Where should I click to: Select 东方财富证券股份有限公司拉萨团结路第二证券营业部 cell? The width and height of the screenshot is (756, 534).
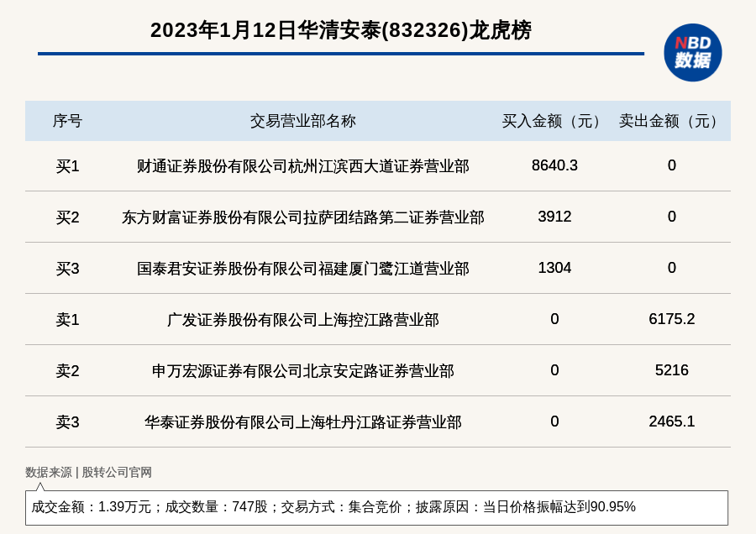(302, 217)
